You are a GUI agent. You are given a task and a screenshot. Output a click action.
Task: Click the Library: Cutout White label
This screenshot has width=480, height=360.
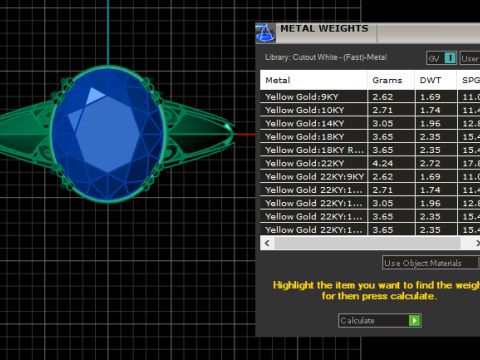(326, 57)
